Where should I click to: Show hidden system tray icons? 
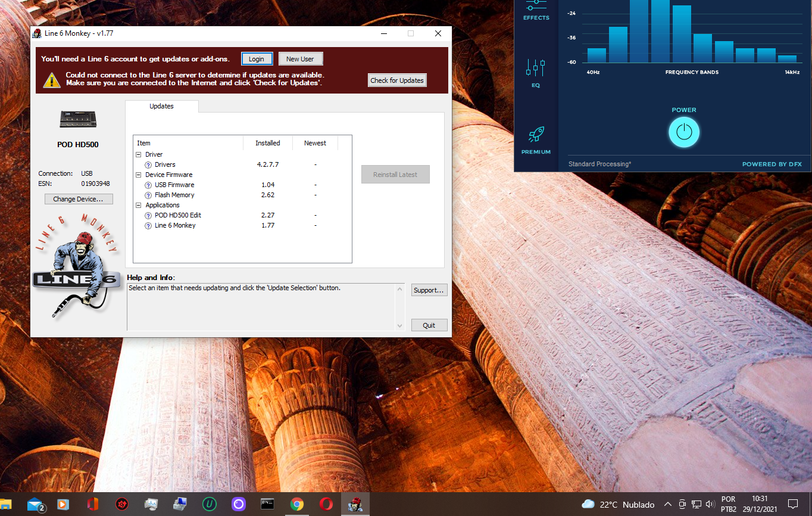pyautogui.click(x=667, y=504)
